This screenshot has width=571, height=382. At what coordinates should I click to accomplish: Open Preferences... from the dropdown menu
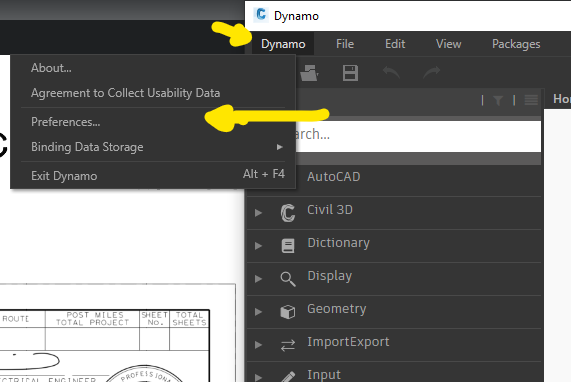click(153, 122)
